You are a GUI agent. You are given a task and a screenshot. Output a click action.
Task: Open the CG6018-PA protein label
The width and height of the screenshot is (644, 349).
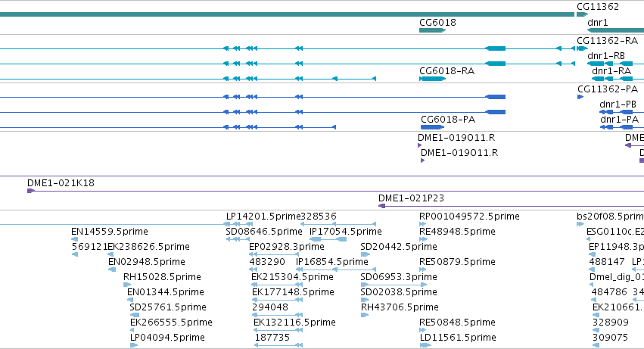[x=448, y=120]
